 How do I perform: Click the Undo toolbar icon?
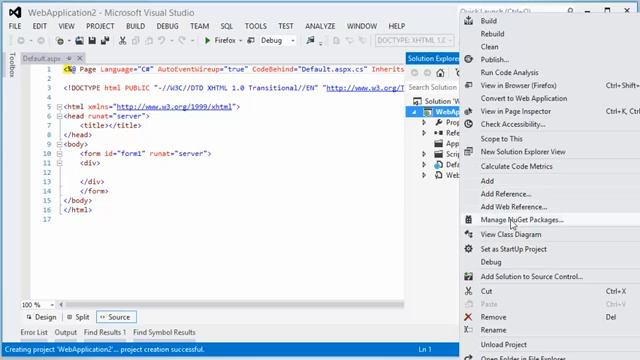click(x=162, y=40)
